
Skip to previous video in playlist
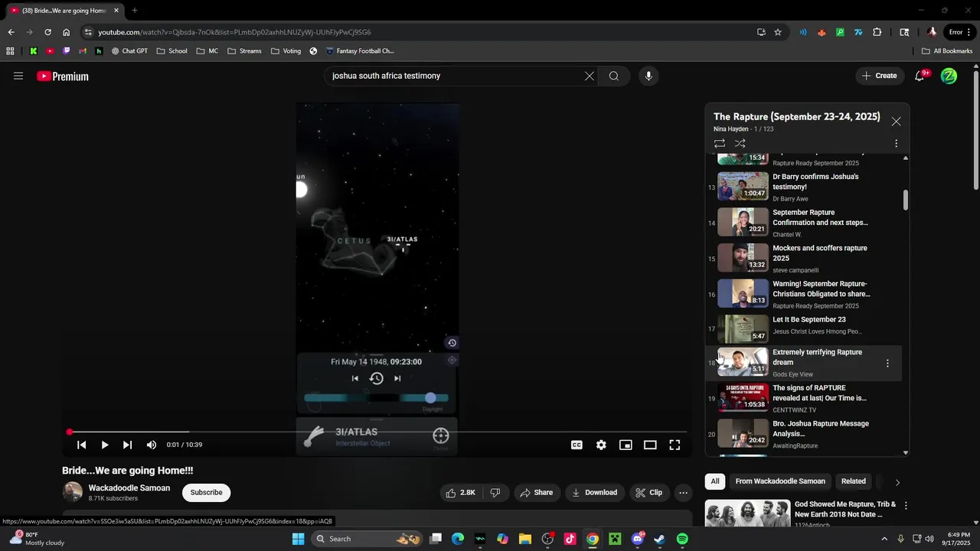[82, 445]
